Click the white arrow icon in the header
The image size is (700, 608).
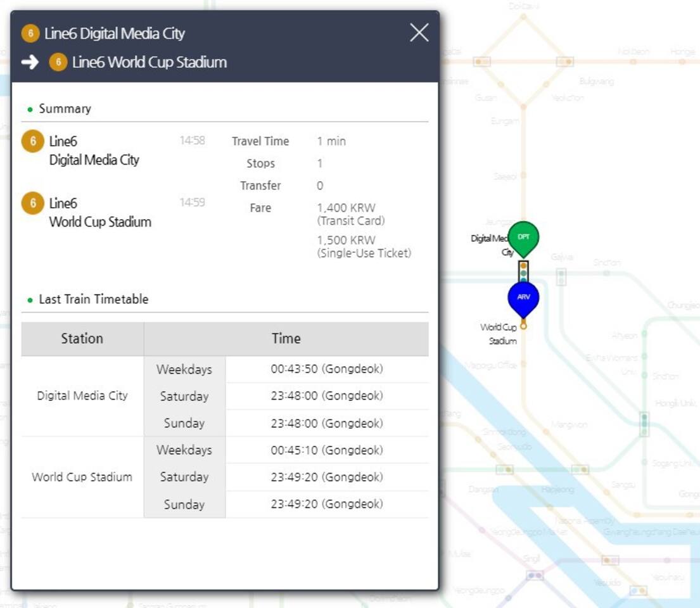click(x=30, y=62)
